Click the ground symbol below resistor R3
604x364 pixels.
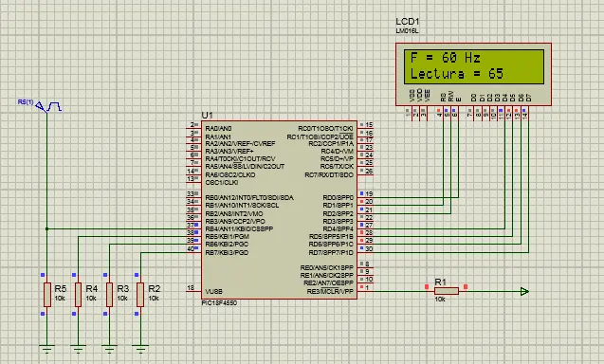(x=109, y=350)
